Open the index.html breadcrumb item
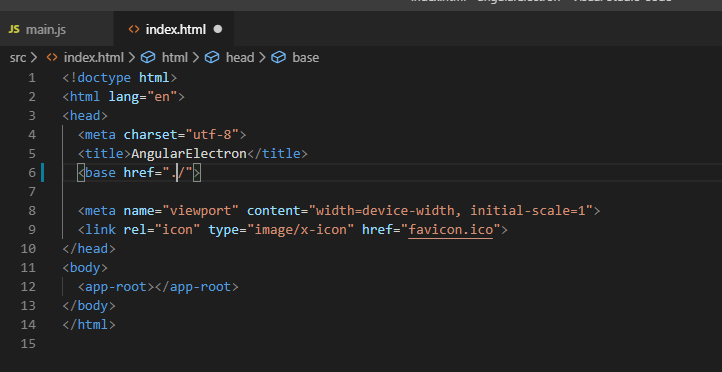Image resolution: width=722 pixels, height=372 pixels. point(93,58)
